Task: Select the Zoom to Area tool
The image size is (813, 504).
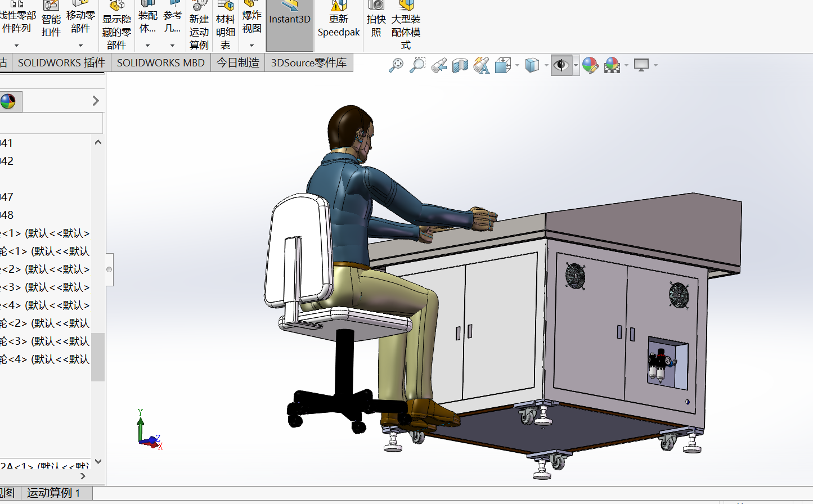Action: (417, 65)
